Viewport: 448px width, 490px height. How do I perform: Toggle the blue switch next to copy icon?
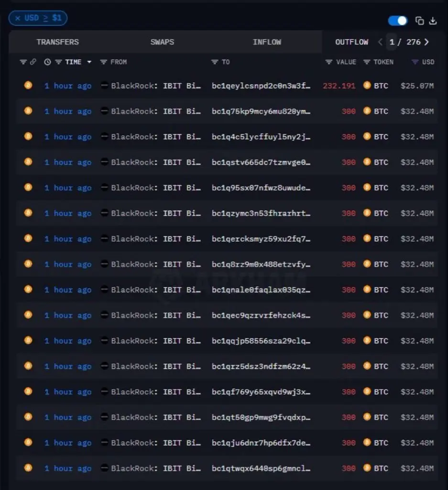[397, 21]
